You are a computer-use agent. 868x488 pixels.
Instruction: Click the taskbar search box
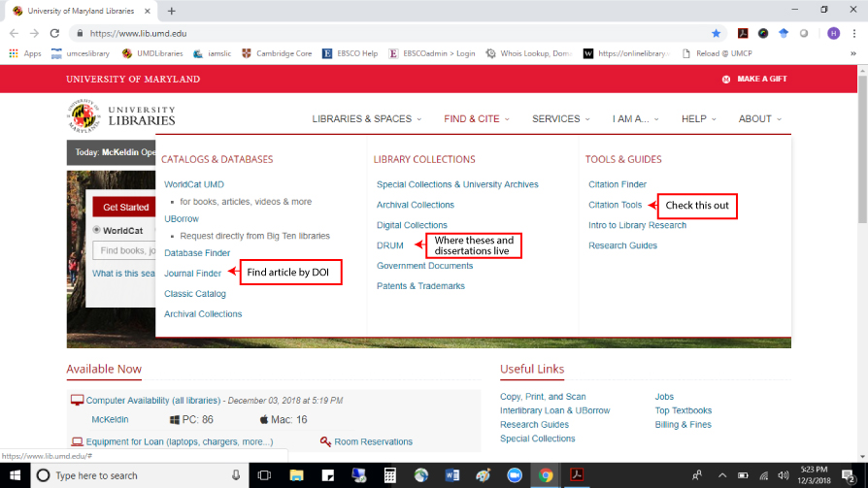tap(140, 475)
